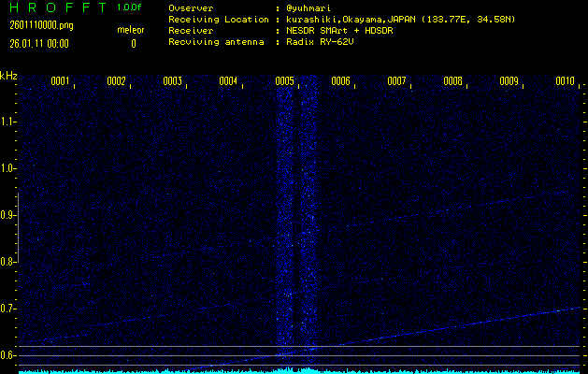Image resolution: width=588 pixels, height=374 pixels.
Task: Click the 26.01.11 00:00 timestamp
Action: (x=39, y=43)
